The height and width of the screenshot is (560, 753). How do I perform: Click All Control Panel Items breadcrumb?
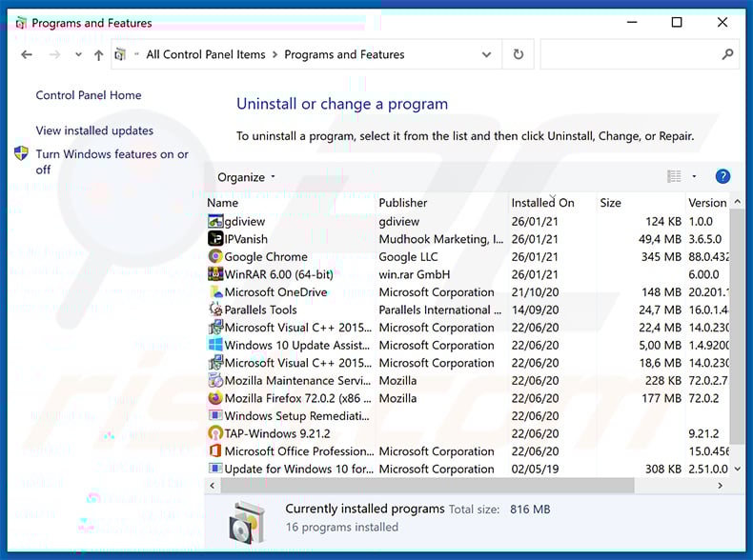[206, 54]
